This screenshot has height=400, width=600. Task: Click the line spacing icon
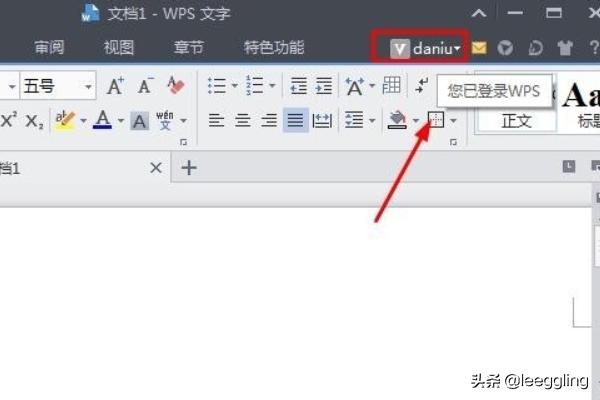pyautogui.click(x=354, y=120)
